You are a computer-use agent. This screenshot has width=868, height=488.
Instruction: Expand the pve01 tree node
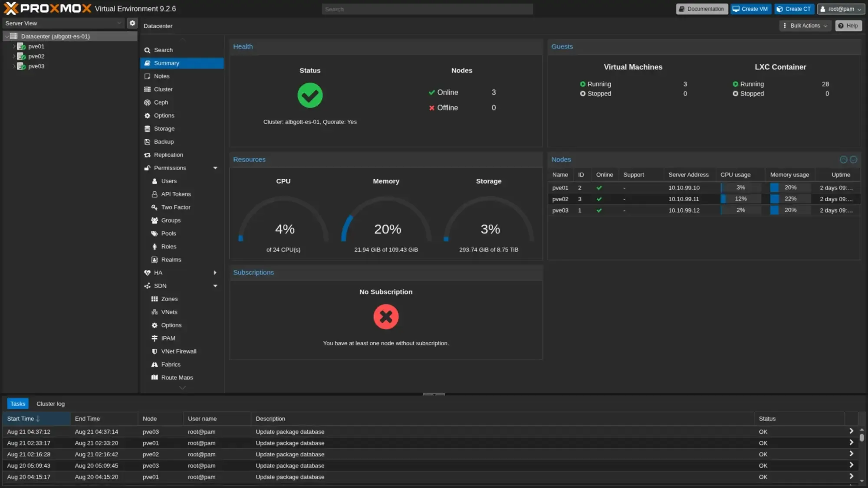coord(14,46)
